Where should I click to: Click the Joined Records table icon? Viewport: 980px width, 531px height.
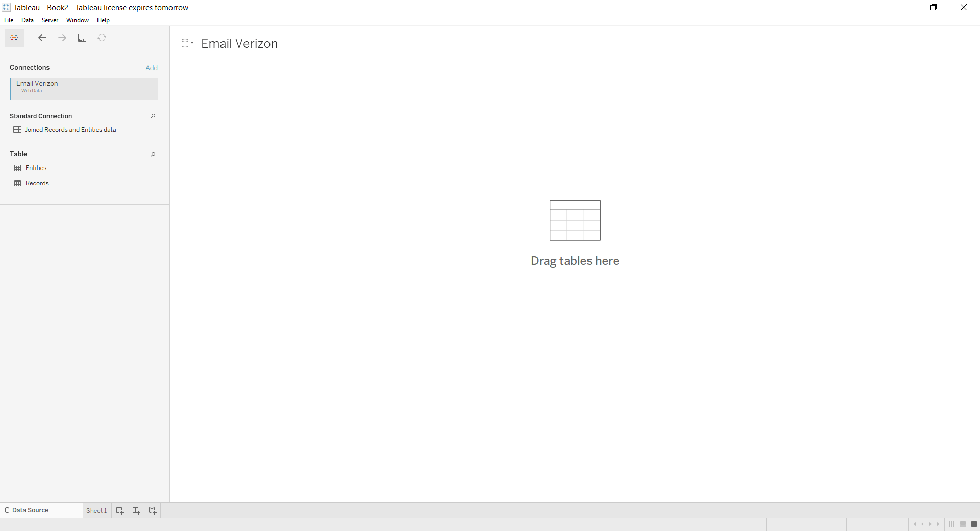(x=17, y=130)
